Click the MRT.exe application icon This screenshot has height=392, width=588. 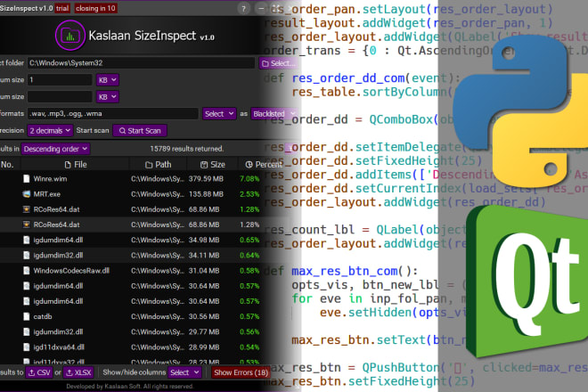click(x=26, y=194)
